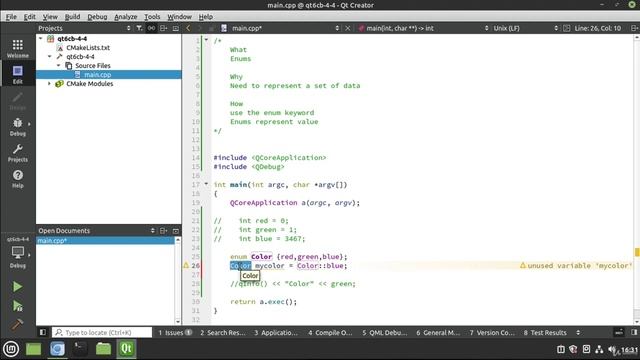Screen dimensions: 640x360
Task: Close the Open Documents panel
Action: point(176,231)
